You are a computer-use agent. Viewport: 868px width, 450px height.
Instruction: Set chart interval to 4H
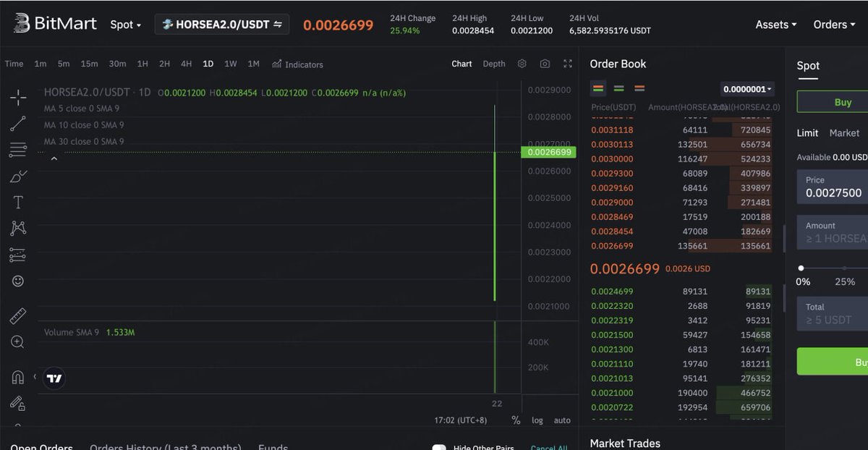186,64
